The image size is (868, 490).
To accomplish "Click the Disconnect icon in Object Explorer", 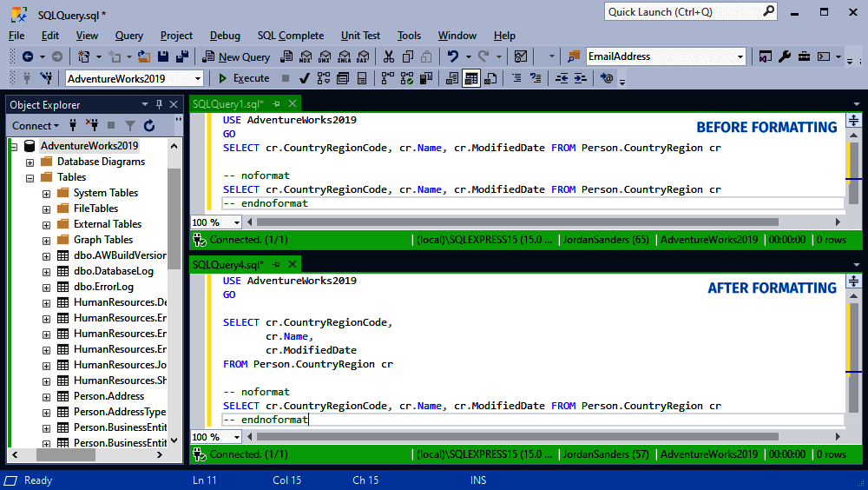I will (91, 126).
